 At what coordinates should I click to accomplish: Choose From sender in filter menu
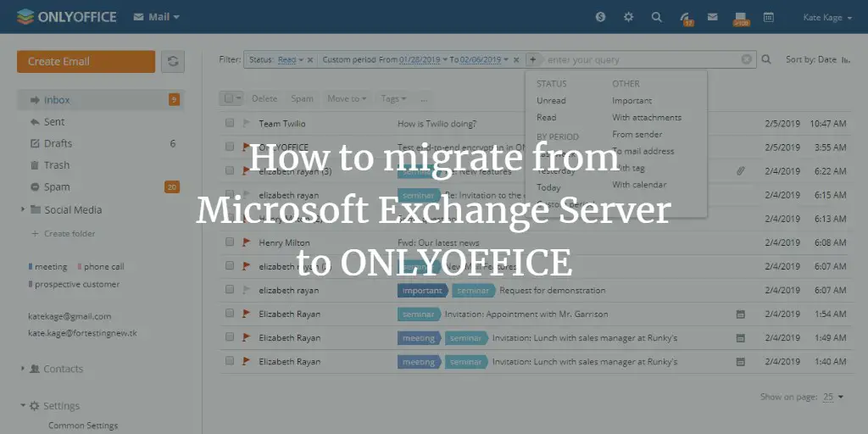coord(637,135)
